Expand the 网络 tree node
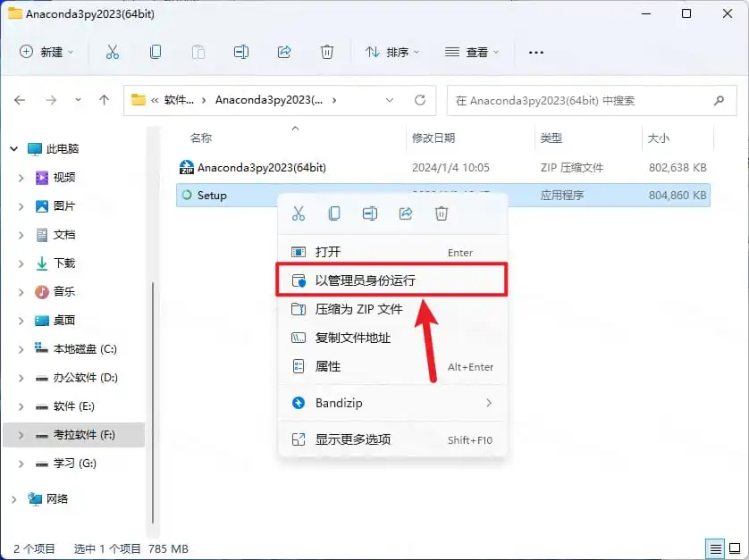Viewport: 749px width, 560px height. point(13,499)
